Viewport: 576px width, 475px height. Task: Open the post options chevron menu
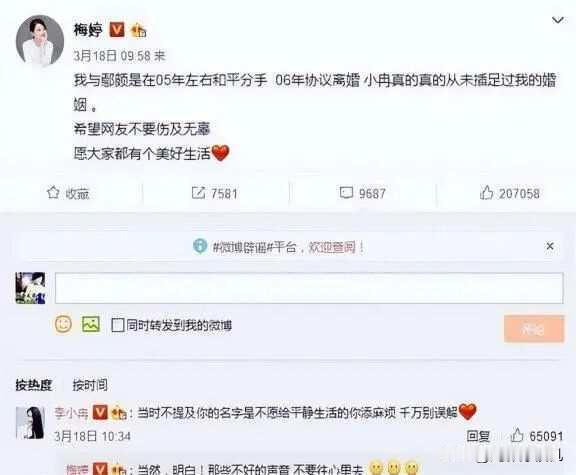558,20
